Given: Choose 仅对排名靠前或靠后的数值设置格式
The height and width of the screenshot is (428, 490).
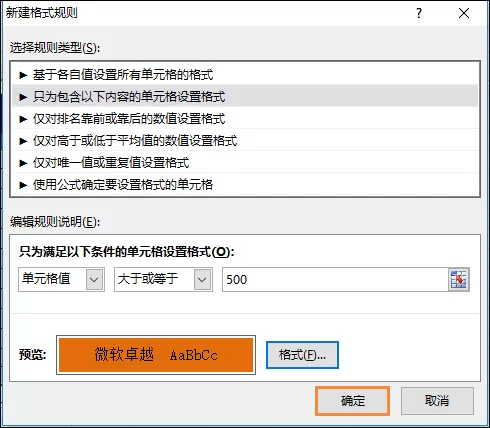Looking at the screenshot, I should click(245, 119).
